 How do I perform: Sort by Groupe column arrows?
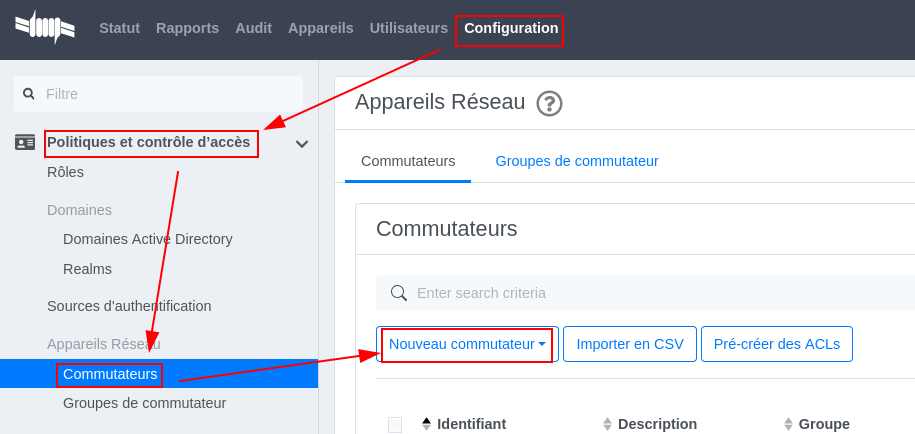(788, 424)
